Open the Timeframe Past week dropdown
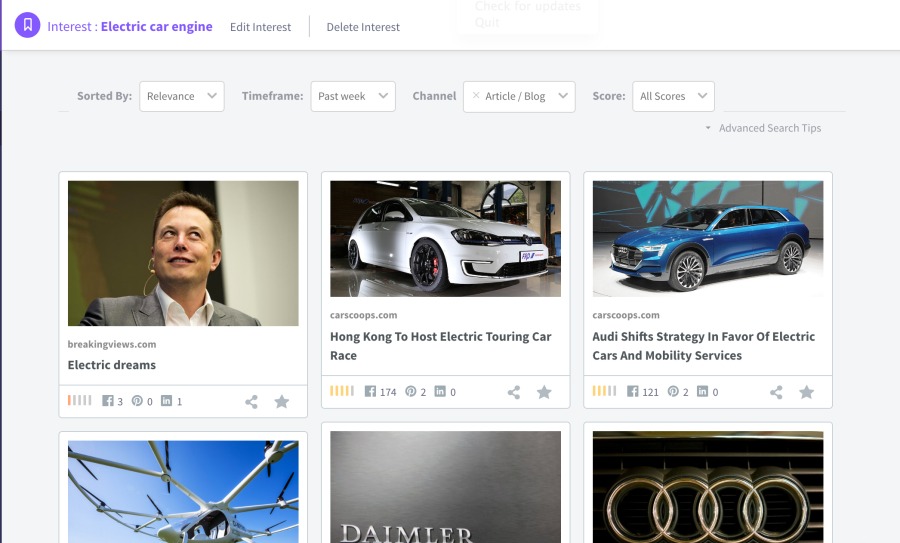Image resolution: width=900 pixels, height=543 pixels. click(352, 96)
